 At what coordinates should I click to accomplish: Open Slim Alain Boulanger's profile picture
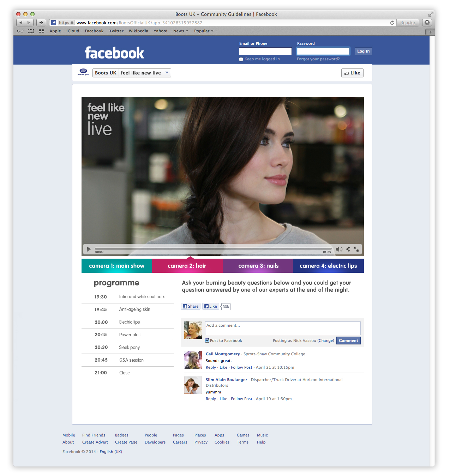pyautogui.click(x=193, y=385)
